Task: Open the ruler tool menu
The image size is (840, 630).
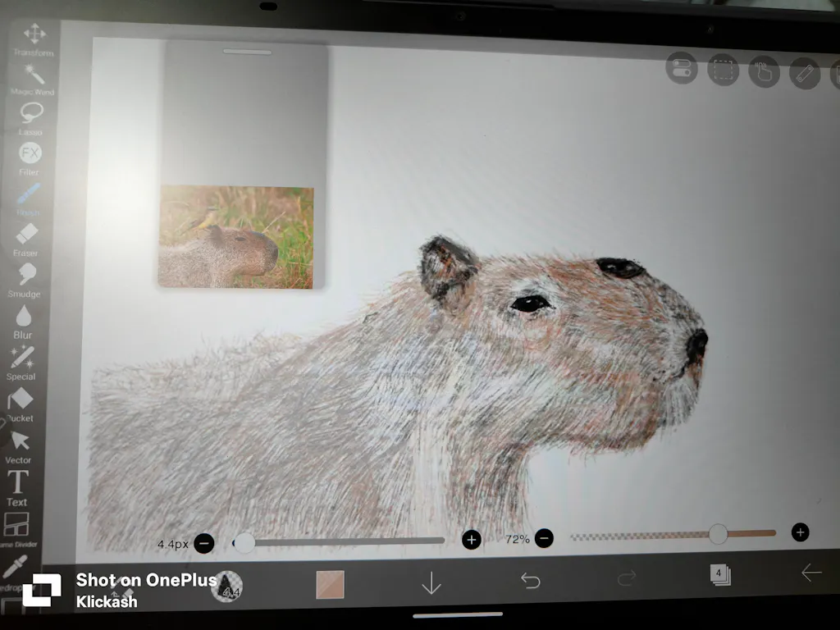Action: [x=805, y=74]
